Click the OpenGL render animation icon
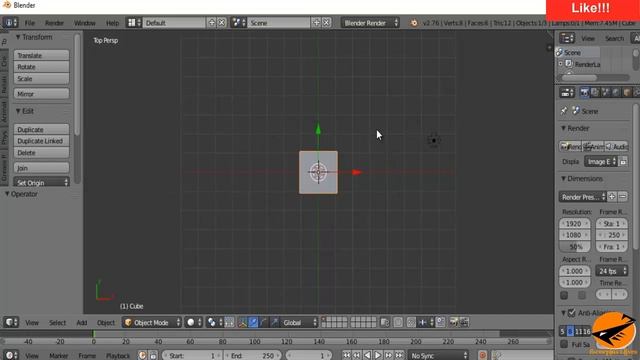Image resolution: width=640 pixels, height=360 pixels. coord(464,322)
